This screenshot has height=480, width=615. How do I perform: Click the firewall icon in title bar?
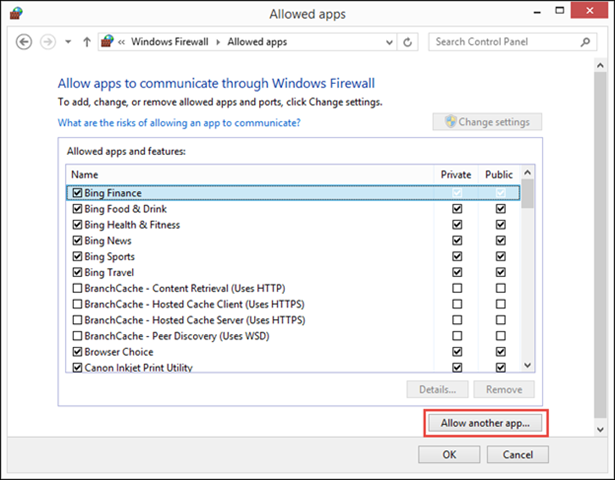(16, 13)
